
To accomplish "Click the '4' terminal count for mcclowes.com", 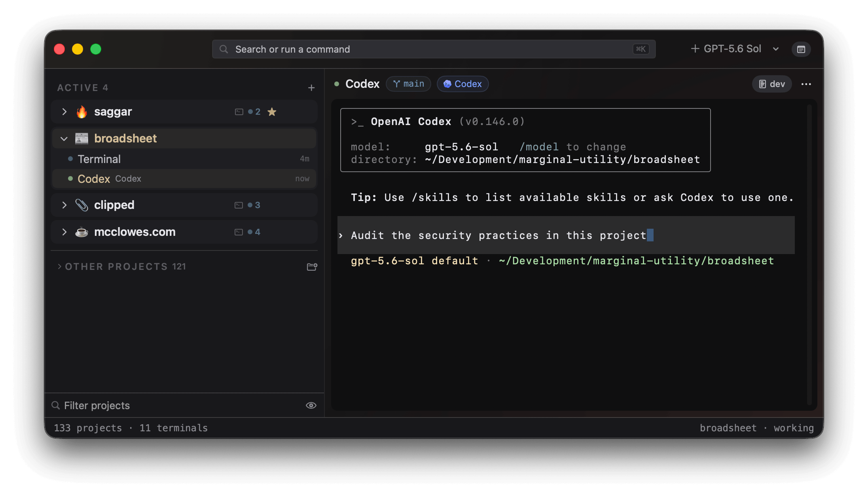I will [258, 232].
